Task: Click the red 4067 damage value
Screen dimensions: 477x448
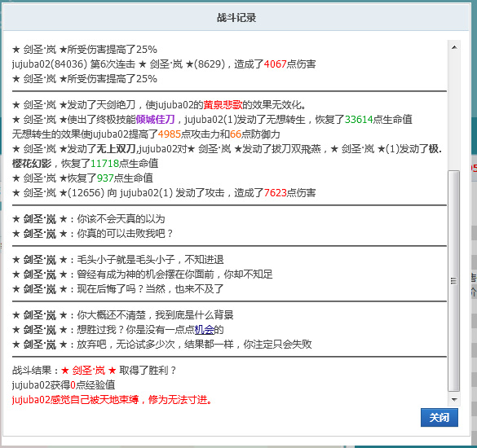Action: [x=275, y=64]
